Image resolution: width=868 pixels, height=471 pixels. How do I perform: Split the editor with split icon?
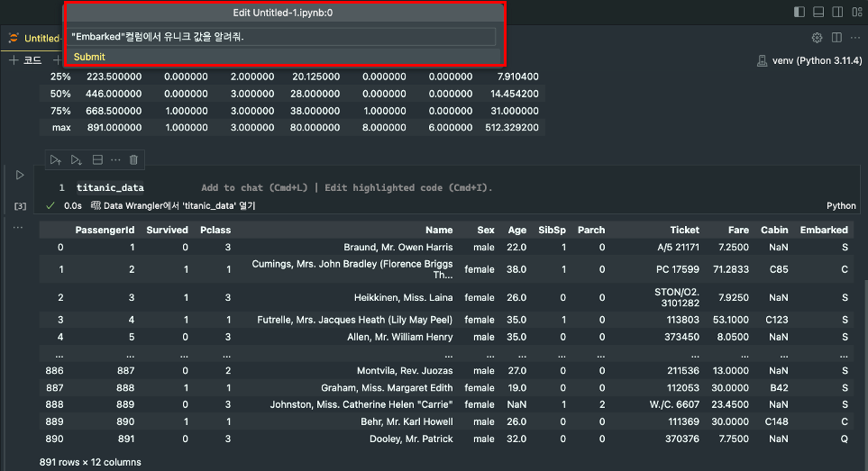pos(836,38)
